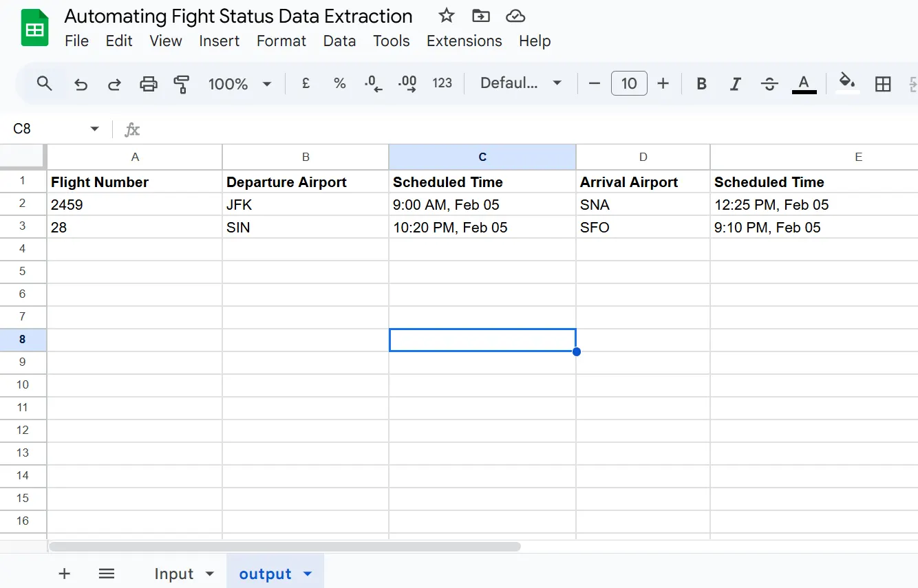Open the all sheets list icon
Screen dimensions: 918x588
tap(106, 574)
